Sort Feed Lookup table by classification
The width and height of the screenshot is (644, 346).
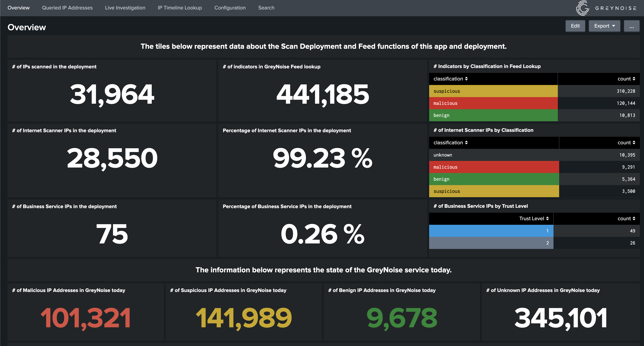pyautogui.click(x=450, y=79)
